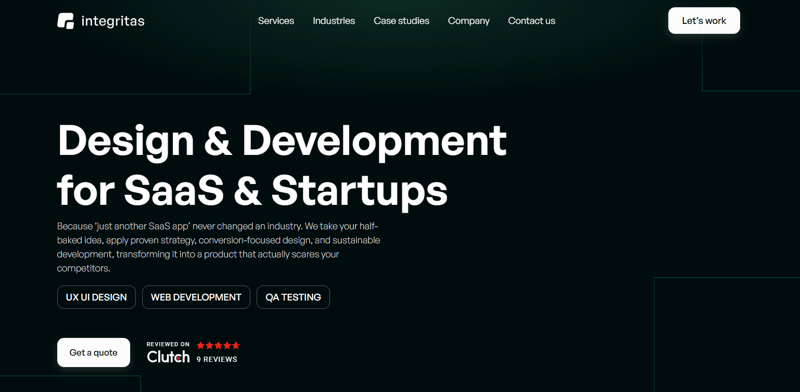Screen dimensions: 800x392
Task: Open the 9 REVIEWS link
Action: 217,359
